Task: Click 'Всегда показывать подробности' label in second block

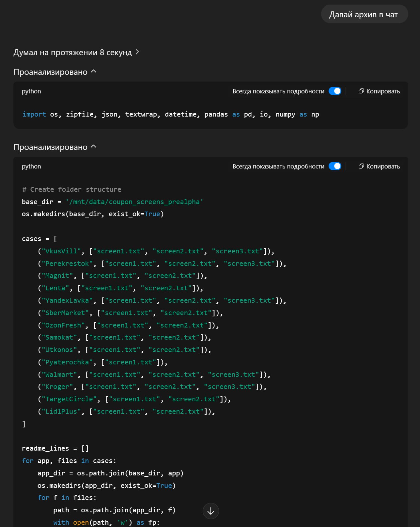Action: click(x=278, y=167)
